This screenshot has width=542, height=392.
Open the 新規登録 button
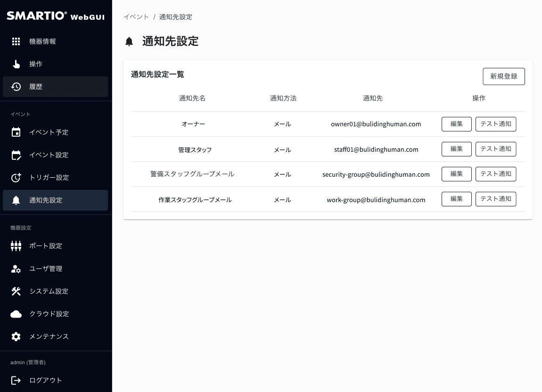coord(504,76)
